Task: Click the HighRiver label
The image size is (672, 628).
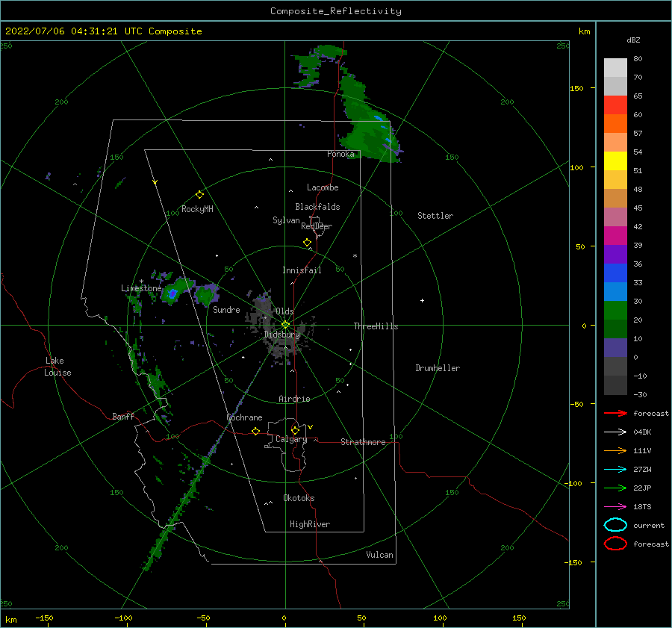Action: [x=310, y=524]
